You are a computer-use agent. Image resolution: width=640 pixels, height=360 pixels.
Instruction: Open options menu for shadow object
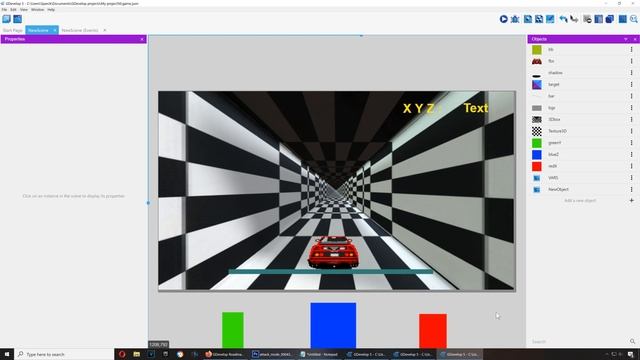(631, 73)
